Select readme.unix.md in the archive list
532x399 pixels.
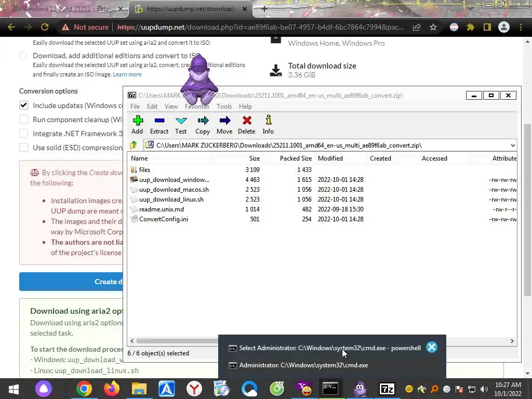(322, 209)
